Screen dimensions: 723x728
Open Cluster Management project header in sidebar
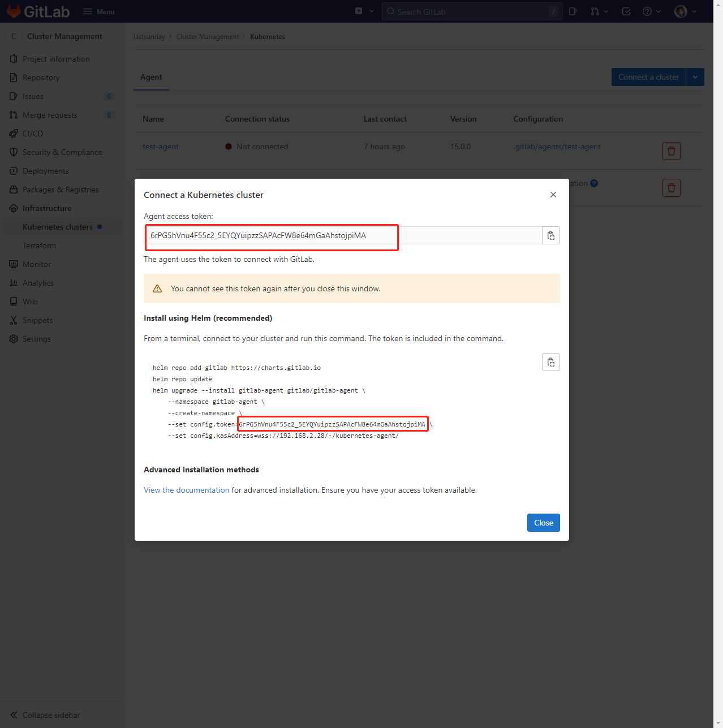pyautogui.click(x=62, y=36)
